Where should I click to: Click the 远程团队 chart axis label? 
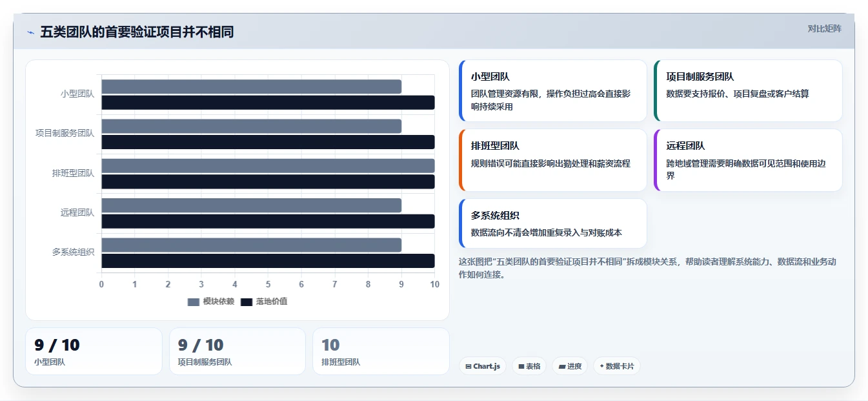point(77,212)
